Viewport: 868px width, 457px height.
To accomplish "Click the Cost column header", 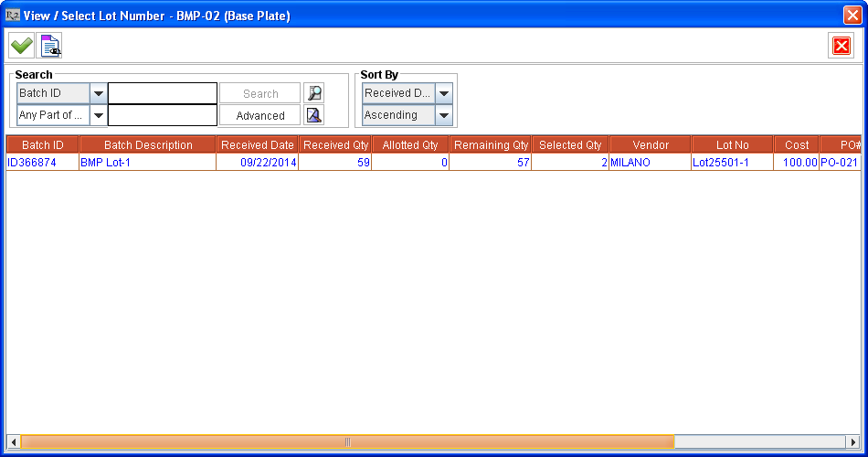I will coord(797,145).
